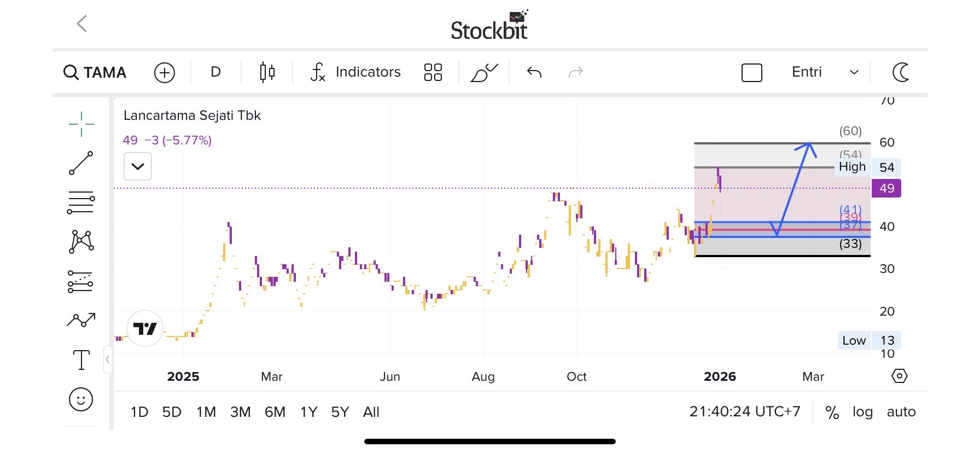Image resolution: width=980 pixels, height=453 pixels.
Task: Select the XABCD pattern tool
Action: (81, 241)
